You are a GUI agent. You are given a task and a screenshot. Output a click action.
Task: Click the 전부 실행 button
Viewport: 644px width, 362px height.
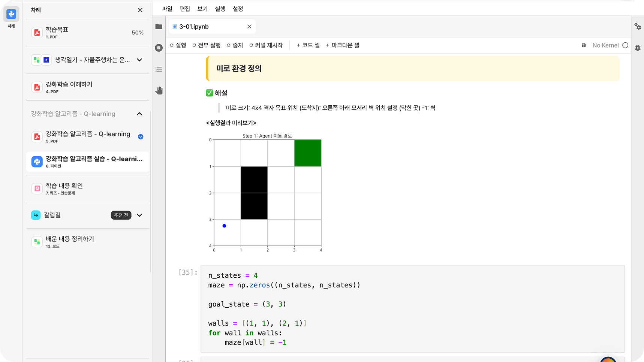206,45
